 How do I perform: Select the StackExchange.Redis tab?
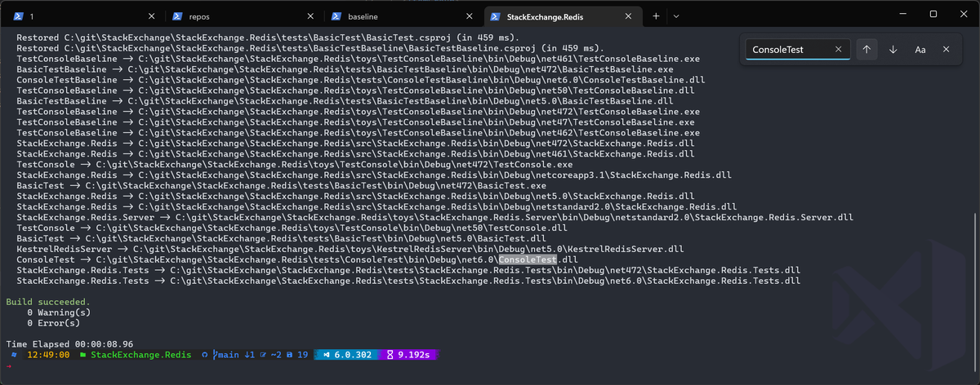(x=562, y=15)
